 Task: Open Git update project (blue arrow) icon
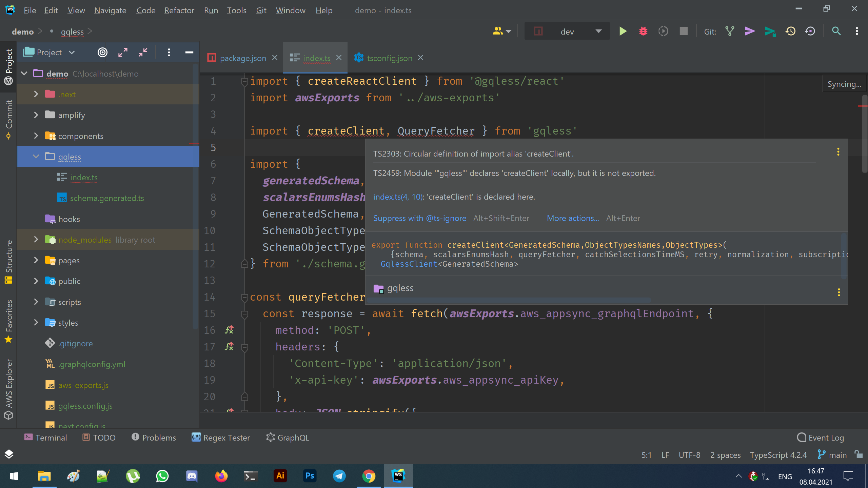[x=750, y=31]
